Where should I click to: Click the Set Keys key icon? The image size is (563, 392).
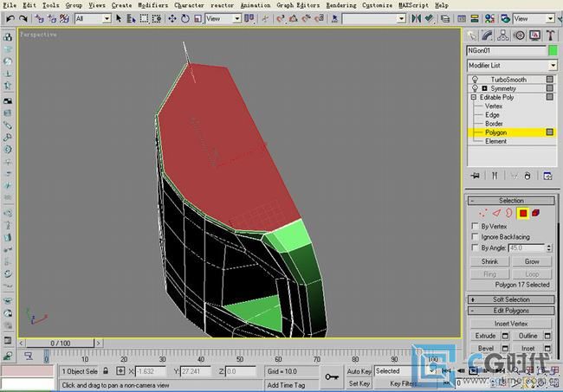[x=332, y=377]
